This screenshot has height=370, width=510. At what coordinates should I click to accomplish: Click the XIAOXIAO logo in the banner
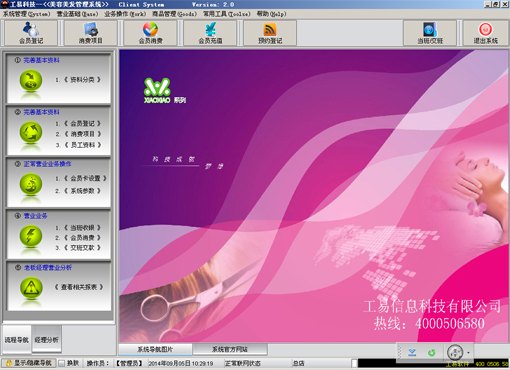tap(157, 90)
